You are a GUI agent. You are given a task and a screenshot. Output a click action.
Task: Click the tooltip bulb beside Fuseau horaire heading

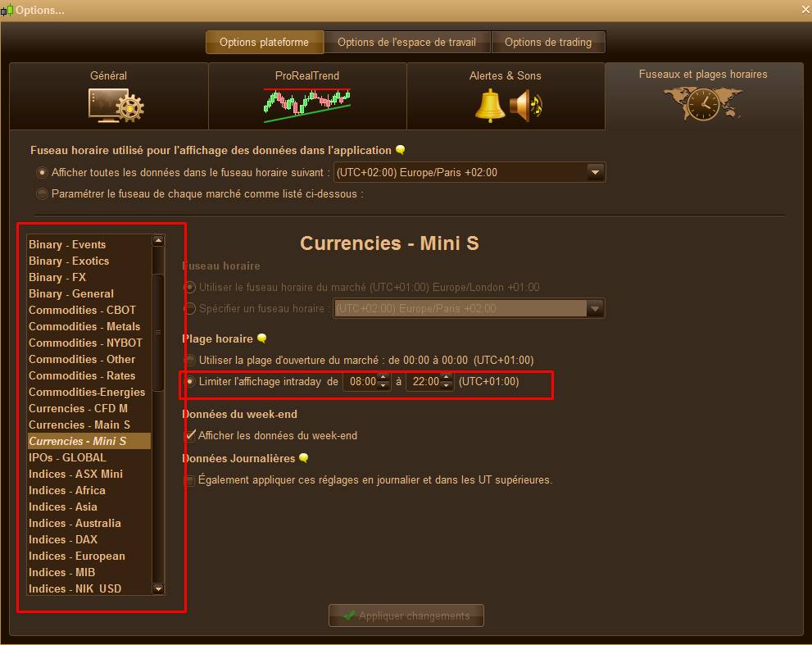[401, 150]
